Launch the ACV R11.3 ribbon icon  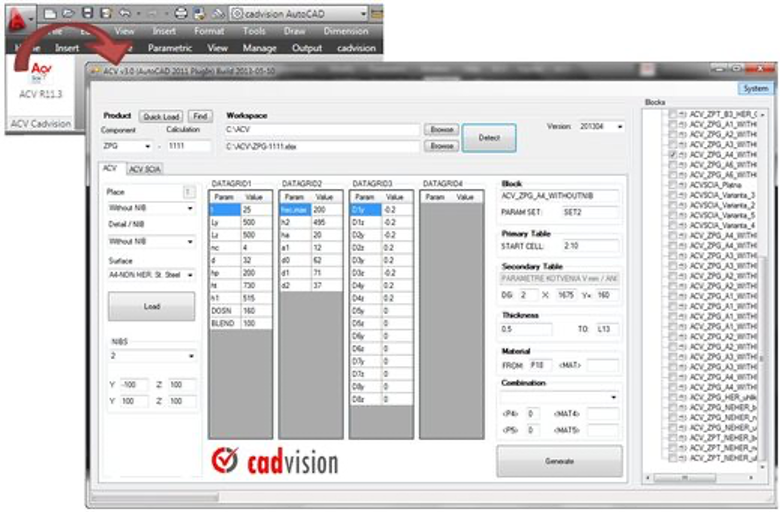(41, 80)
